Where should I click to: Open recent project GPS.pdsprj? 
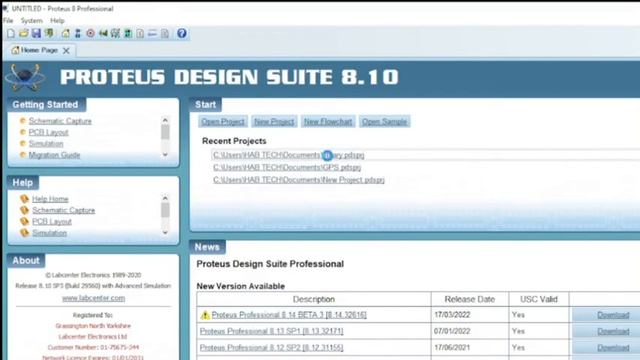tap(287, 167)
